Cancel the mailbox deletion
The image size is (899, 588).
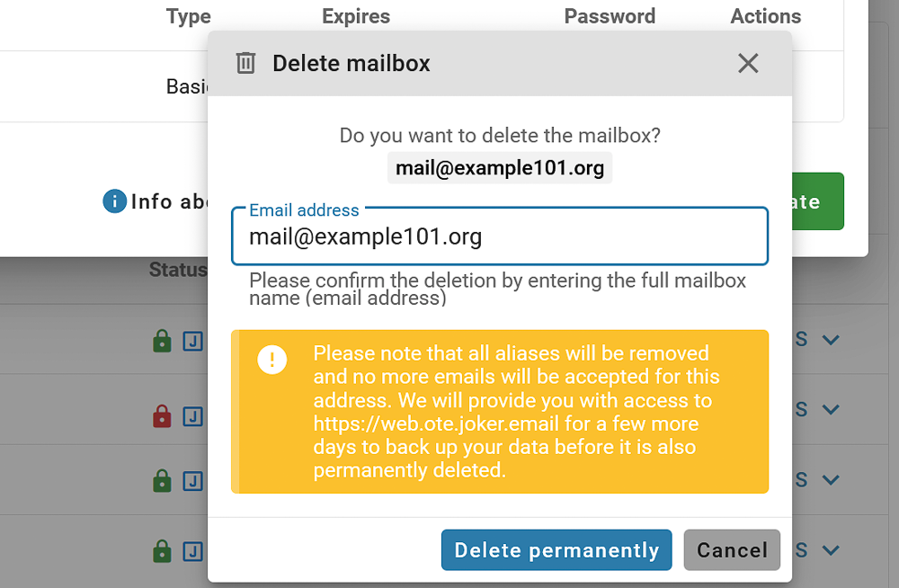click(732, 550)
